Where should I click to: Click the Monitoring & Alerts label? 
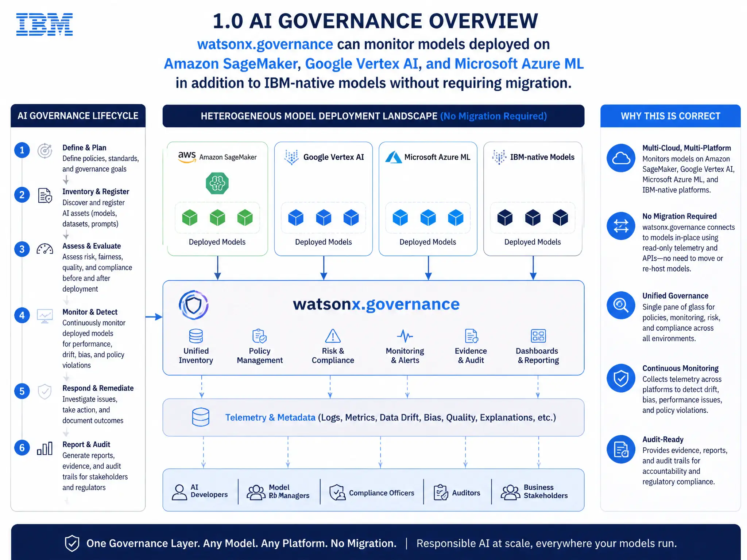pyautogui.click(x=405, y=355)
